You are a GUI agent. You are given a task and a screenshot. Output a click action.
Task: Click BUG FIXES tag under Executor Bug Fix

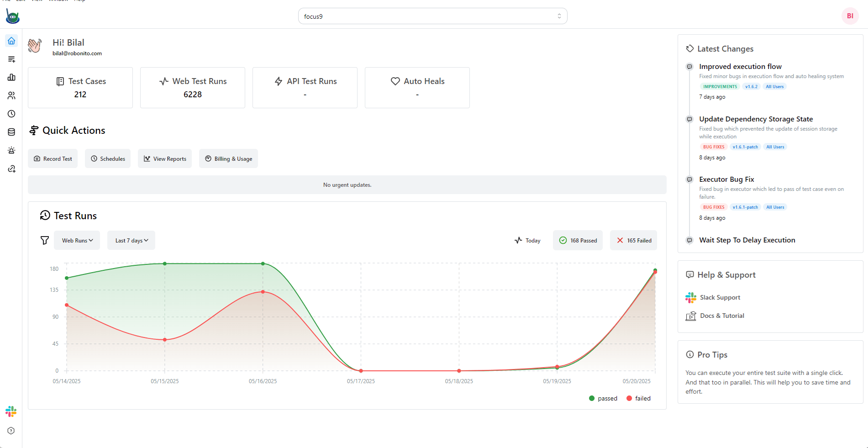[714, 207]
